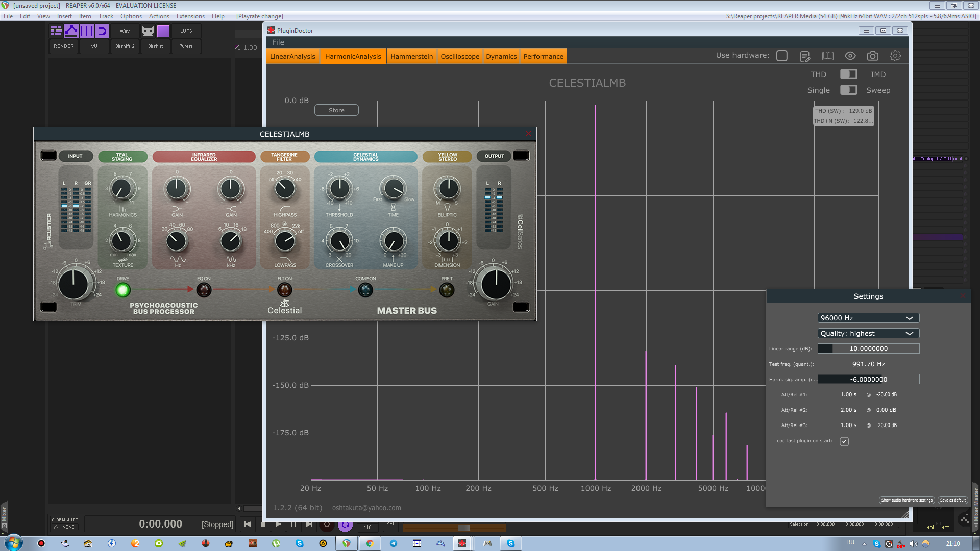Switch to the HarmonicAnalysis tab

[x=353, y=56]
